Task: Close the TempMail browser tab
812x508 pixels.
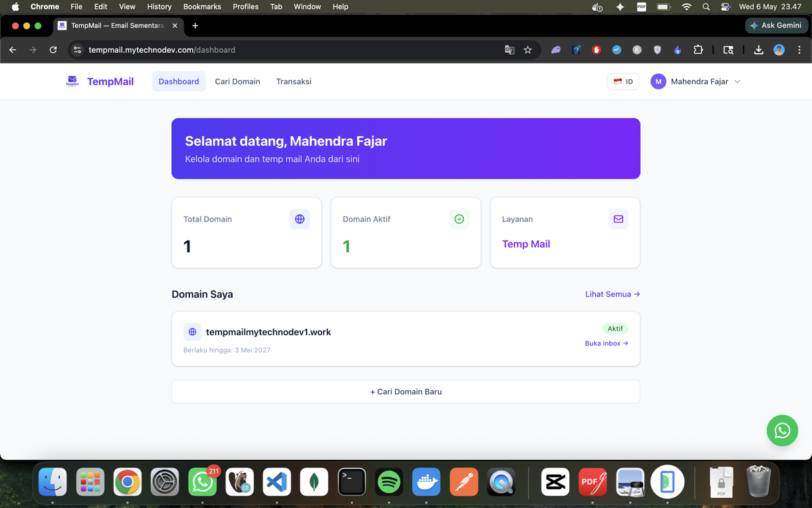Action: point(175,26)
